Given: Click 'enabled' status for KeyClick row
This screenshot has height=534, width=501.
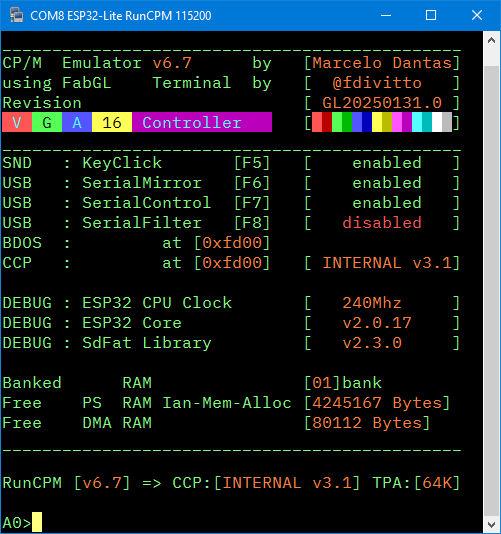Looking at the screenshot, I should click(x=387, y=163).
